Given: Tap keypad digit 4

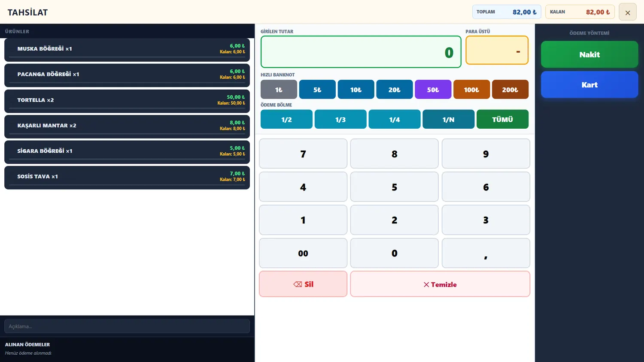Looking at the screenshot, I should tap(303, 187).
